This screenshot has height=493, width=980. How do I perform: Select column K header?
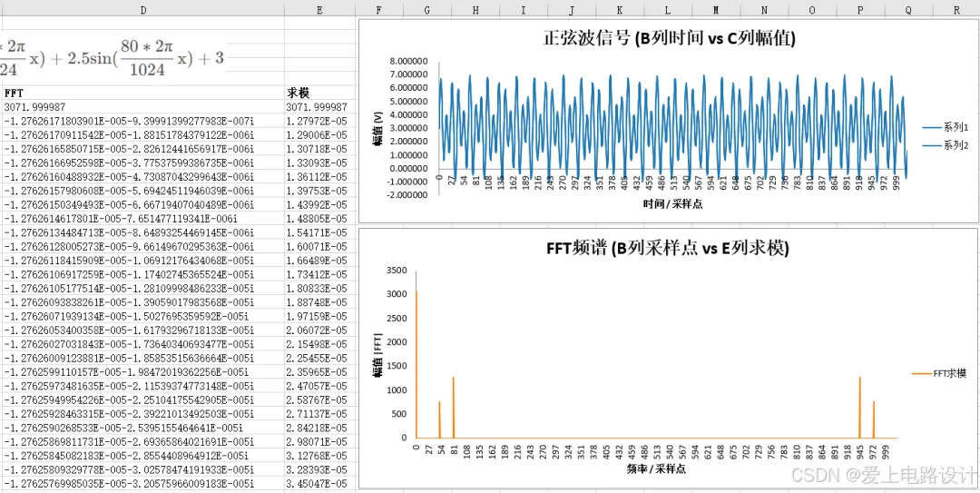coord(620,10)
